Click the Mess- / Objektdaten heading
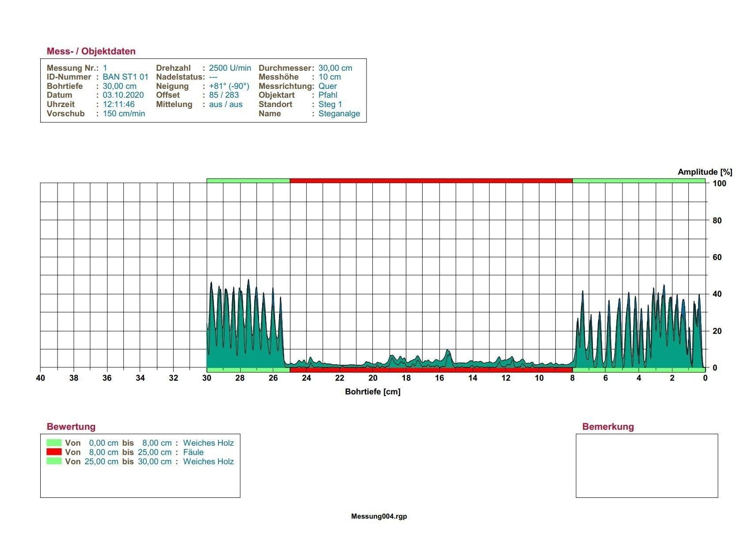This screenshot has width=756, height=535. pyautogui.click(x=91, y=51)
